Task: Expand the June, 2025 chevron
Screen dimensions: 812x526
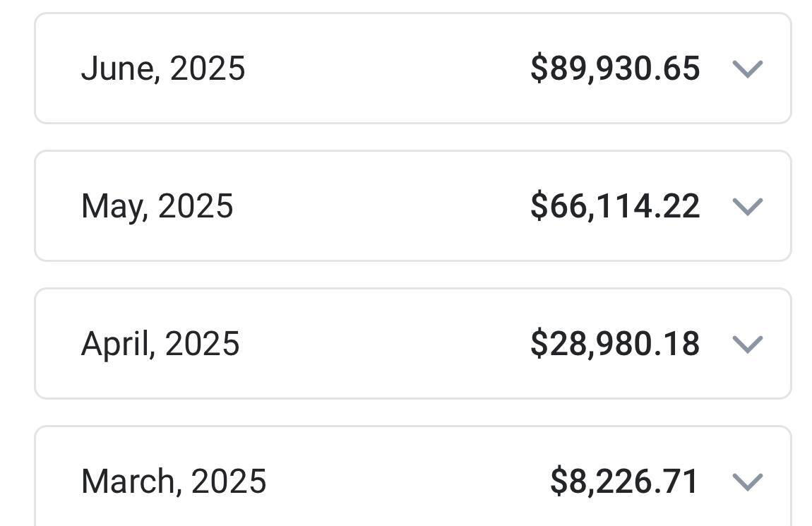Action: 748,68
